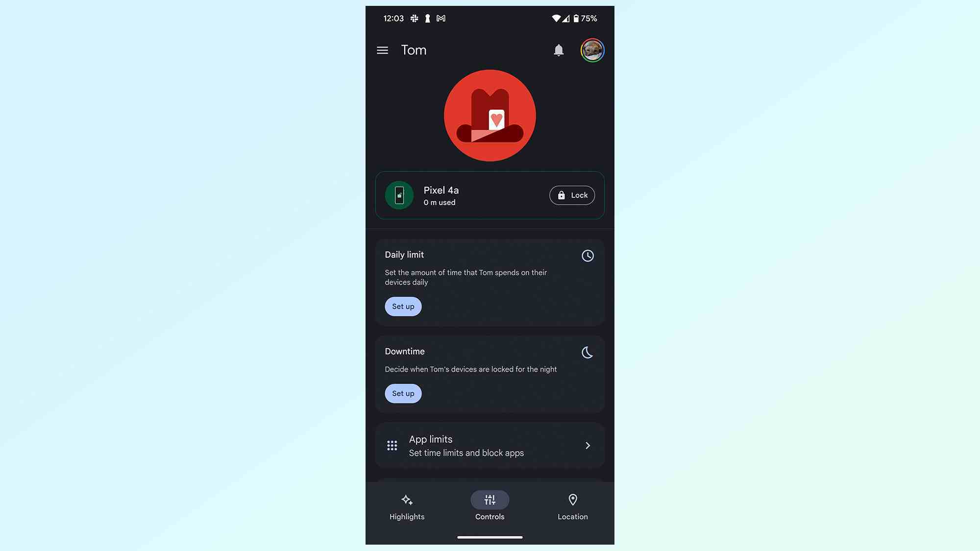Tap the Downtime moon icon
980x551 pixels.
click(587, 352)
